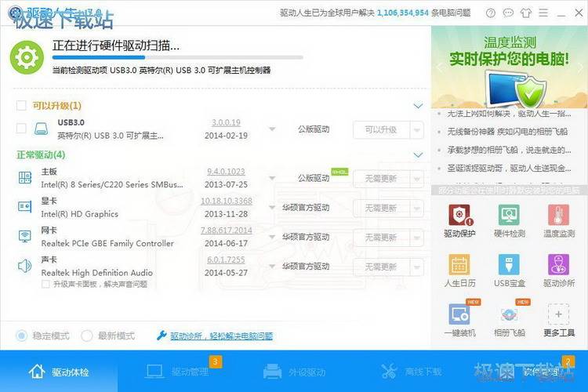Collapse the 正常驱动 section chevron

pyautogui.click(x=418, y=154)
